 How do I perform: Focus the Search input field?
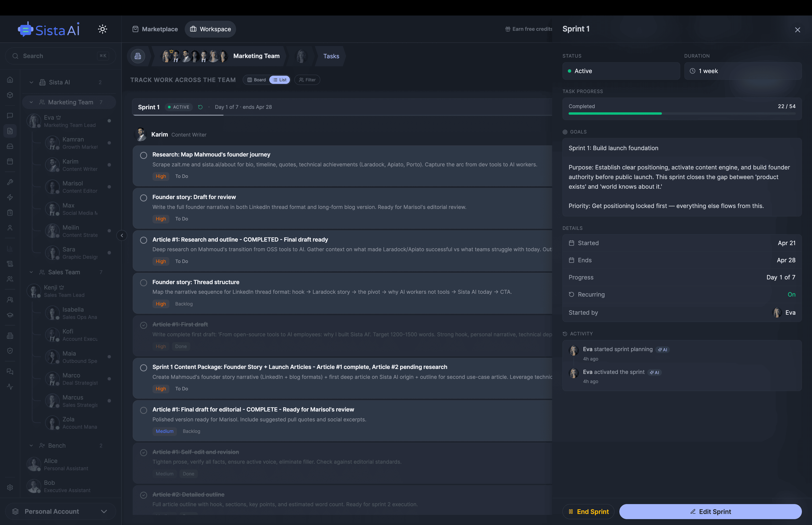[x=60, y=56]
